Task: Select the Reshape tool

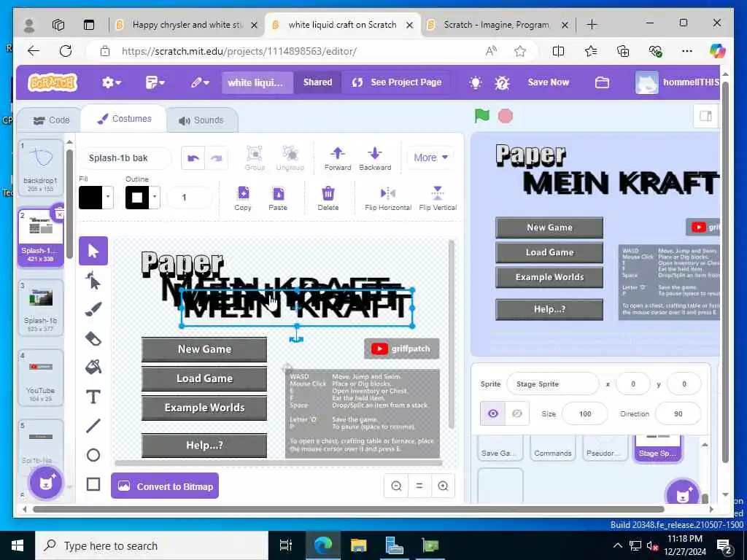Action: pos(93,281)
